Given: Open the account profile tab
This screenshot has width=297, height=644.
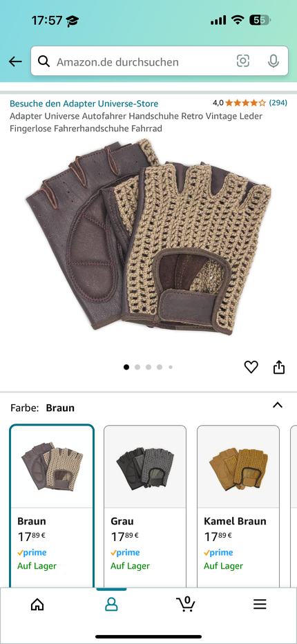Looking at the screenshot, I should 111,604.
